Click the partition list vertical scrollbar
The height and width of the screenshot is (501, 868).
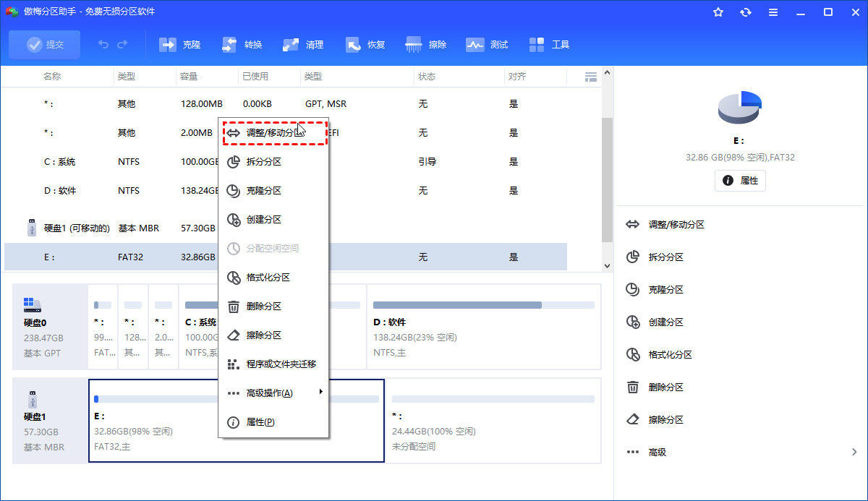point(608,179)
